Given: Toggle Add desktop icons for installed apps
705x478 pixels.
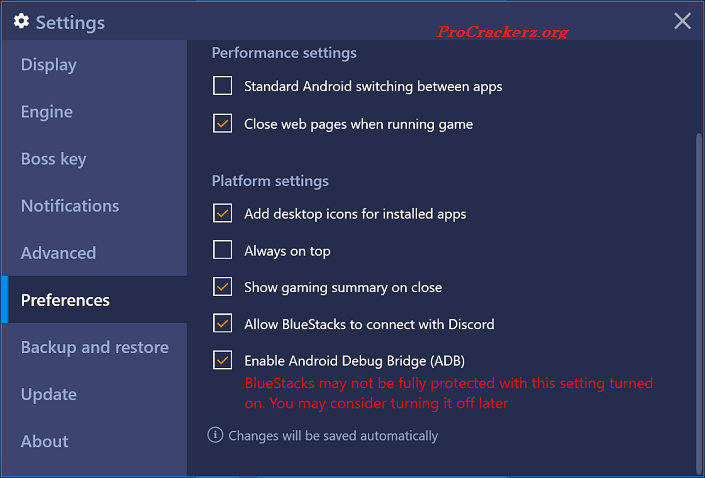Looking at the screenshot, I should coord(223,214).
